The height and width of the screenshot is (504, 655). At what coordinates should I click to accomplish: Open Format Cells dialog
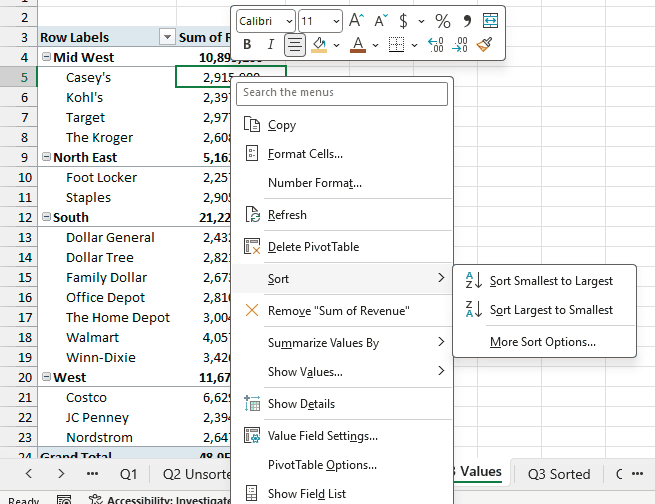pos(342,154)
